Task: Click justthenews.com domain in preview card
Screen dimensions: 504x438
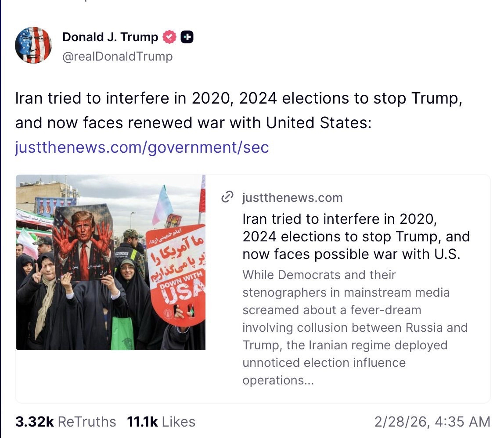Action: 292,197
